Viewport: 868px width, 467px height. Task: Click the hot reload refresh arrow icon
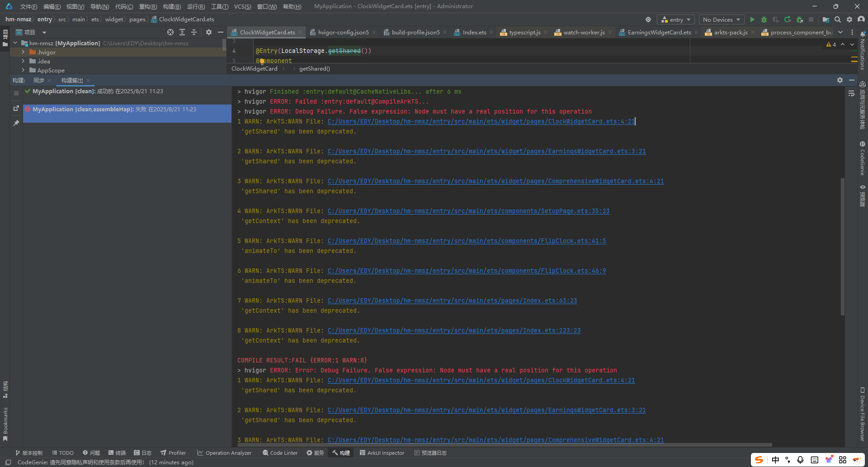(788, 19)
